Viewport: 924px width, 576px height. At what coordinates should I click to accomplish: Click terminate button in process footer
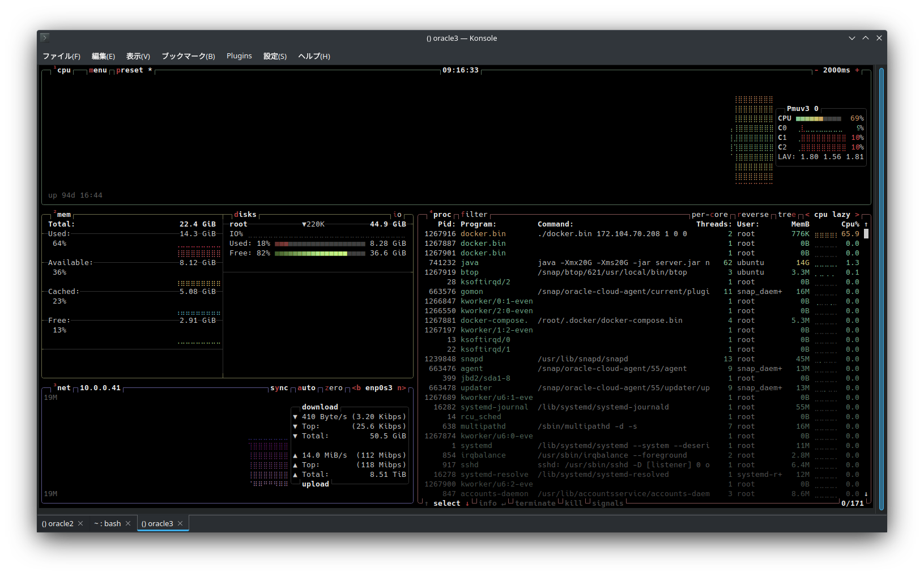click(535, 504)
